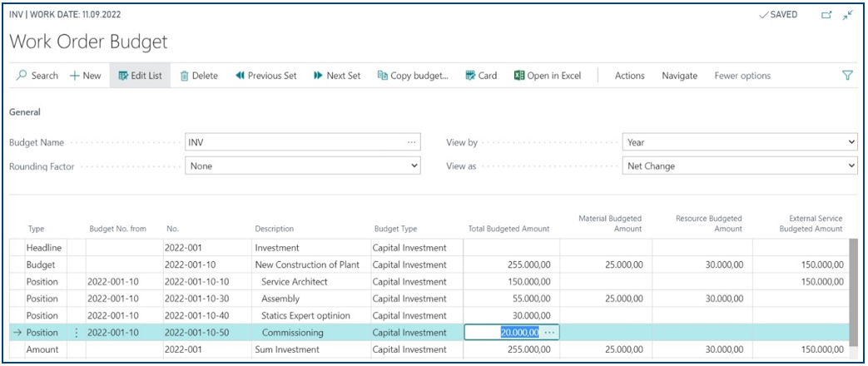Click the Budget No. from column header
Viewport: 868px width, 366px height.
pyautogui.click(x=118, y=229)
